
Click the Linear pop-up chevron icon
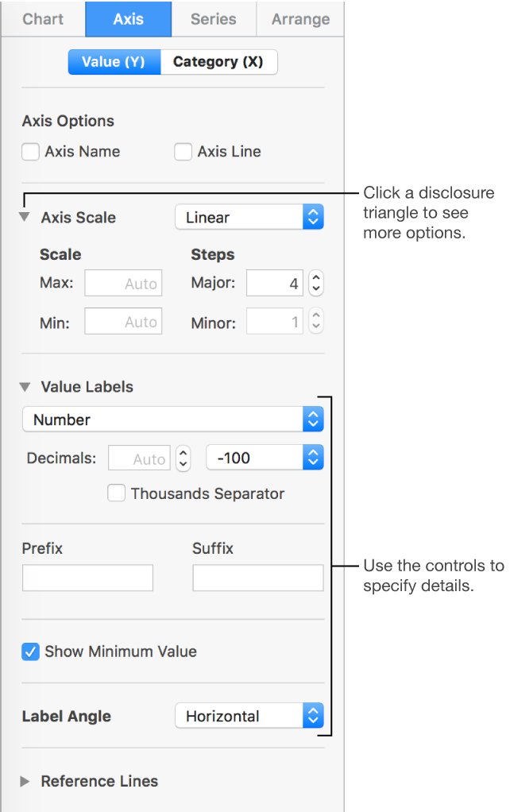pyautogui.click(x=312, y=216)
